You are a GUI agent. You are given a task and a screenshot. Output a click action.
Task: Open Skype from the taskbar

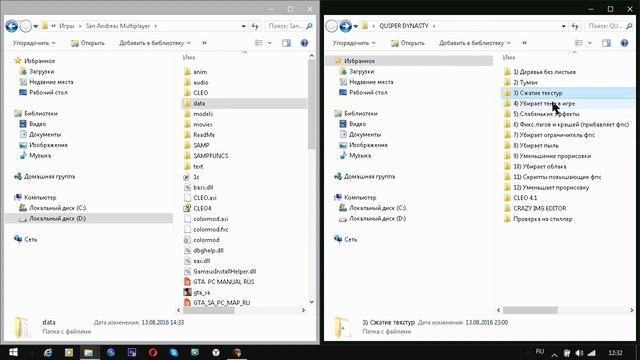point(174,352)
